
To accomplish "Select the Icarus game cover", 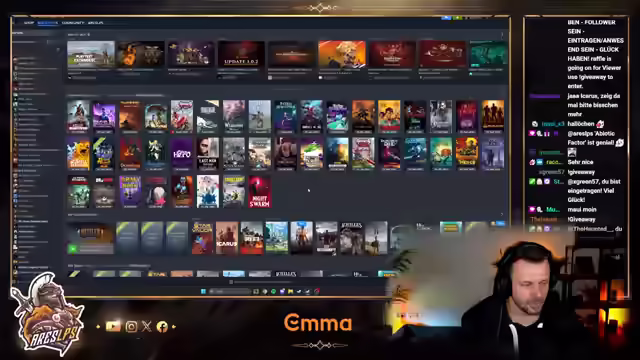I will (x=227, y=238).
